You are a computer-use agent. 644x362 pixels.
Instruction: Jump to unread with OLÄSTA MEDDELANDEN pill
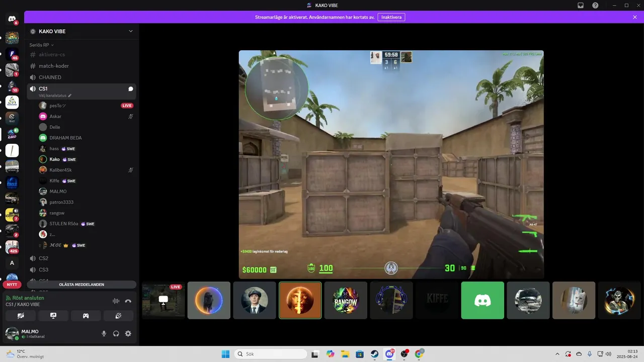[82, 285]
